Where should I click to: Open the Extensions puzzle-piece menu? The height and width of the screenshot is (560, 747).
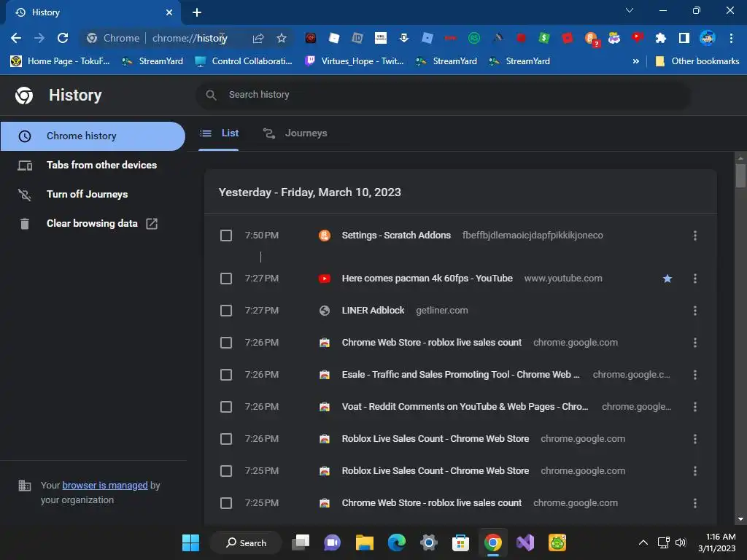click(660, 38)
